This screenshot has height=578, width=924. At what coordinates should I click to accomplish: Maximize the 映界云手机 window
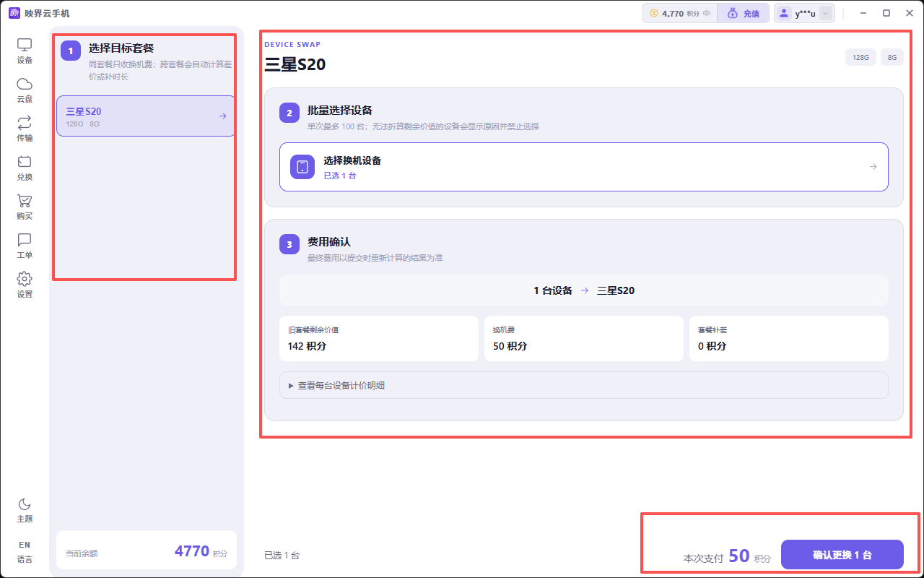886,13
